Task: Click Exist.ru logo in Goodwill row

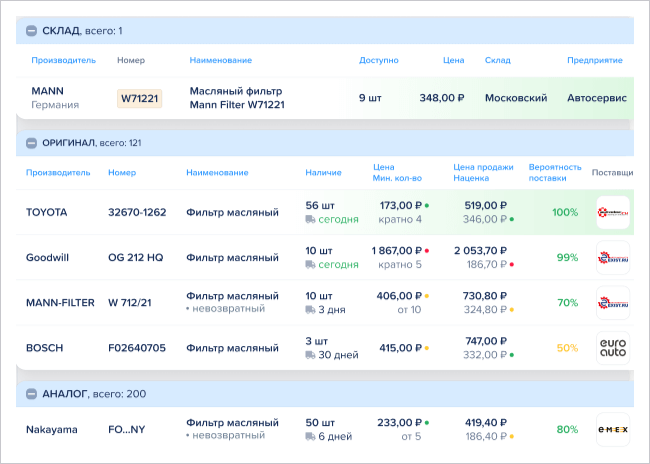Action: pos(612,257)
